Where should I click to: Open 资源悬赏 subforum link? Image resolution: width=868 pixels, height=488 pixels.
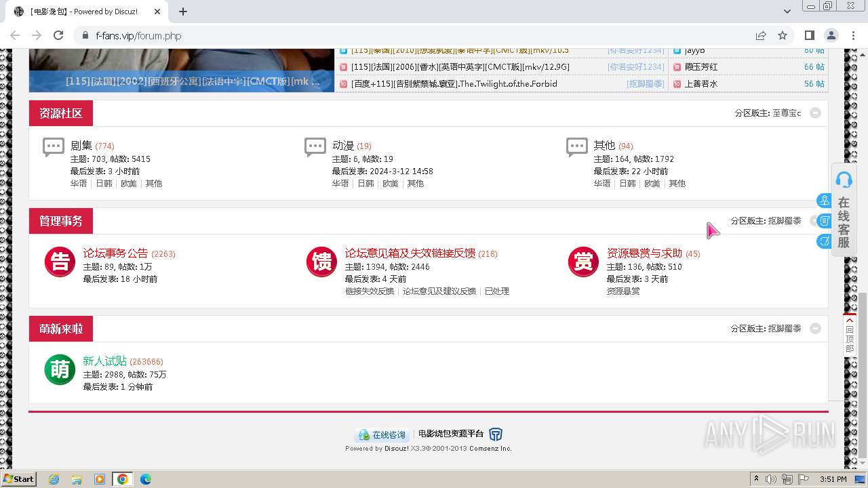pos(623,291)
